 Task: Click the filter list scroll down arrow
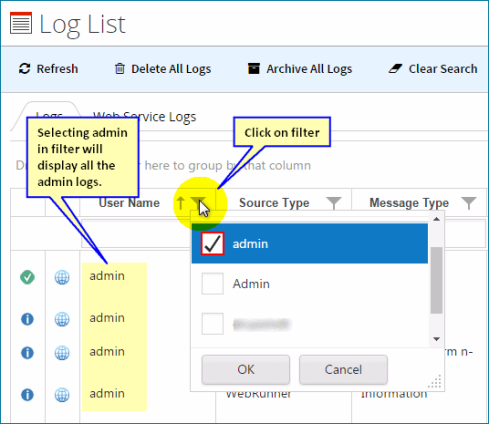coord(436,339)
